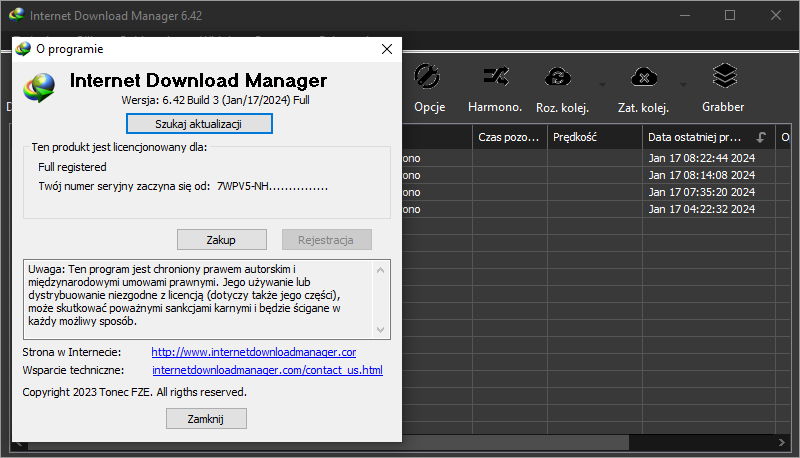Click the IDM title bar app icon
The width and height of the screenshot is (800, 458).
click(x=16, y=15)
